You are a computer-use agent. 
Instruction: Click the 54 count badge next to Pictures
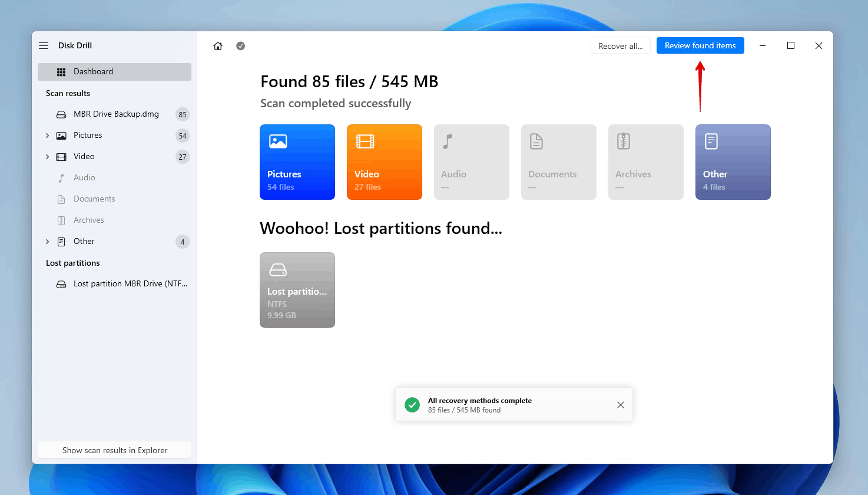point(183,136)
